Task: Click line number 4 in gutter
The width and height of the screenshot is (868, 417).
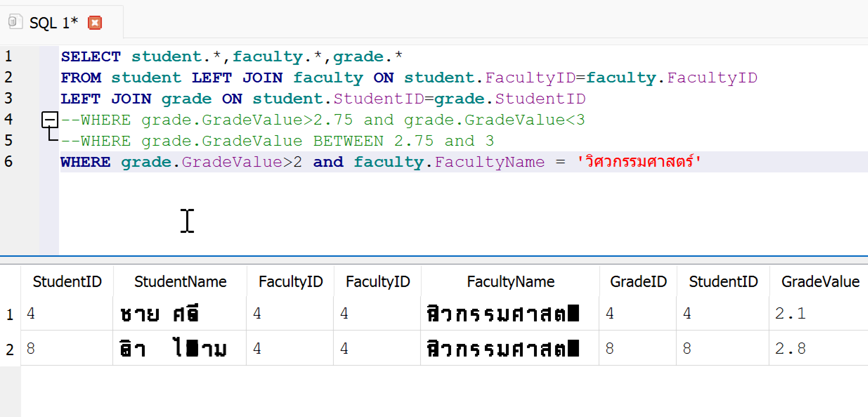Action: [x=8, y=119]
